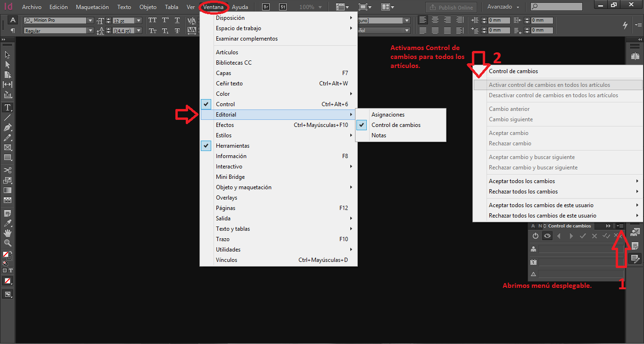The image size is (644, 344).
Task: Uncheck Control de cambios in Editorial submenu
Action: 396,125
